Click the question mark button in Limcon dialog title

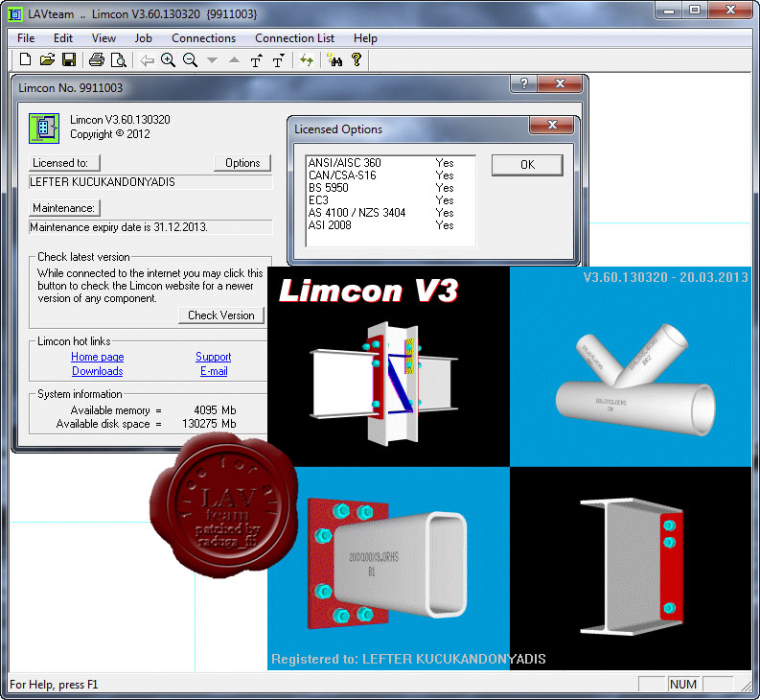tap(523, 83)
